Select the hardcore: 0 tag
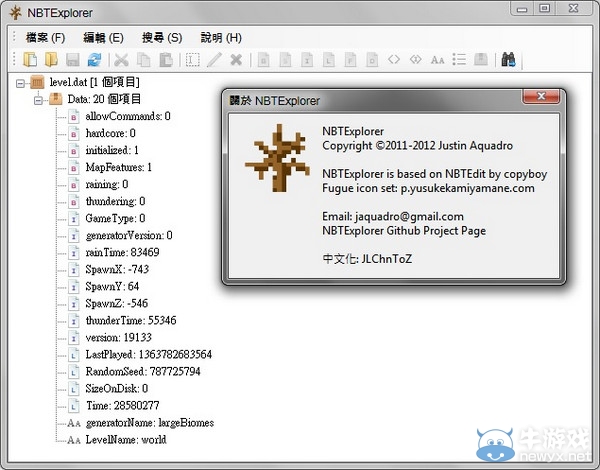The height and width of the screenshot is (470, 600). click(x=110, y=133)
